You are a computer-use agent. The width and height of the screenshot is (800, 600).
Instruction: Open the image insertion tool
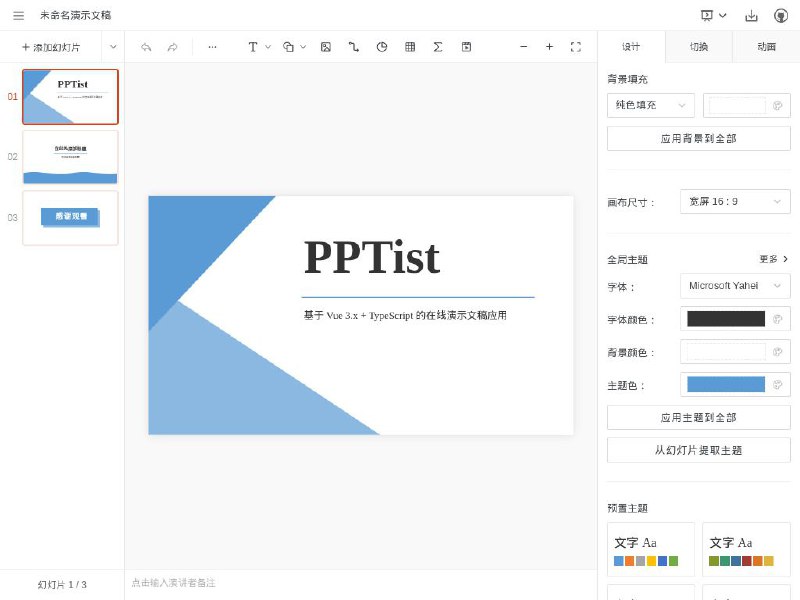pos(325,46)
